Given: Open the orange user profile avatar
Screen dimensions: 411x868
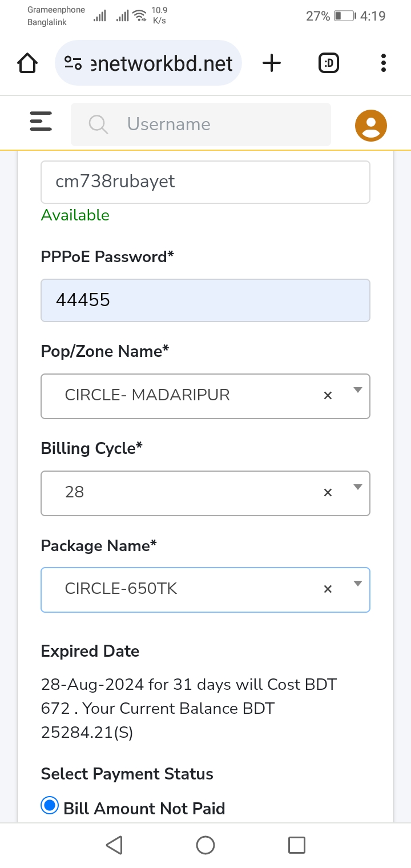Looking at the screenshot, I should point(371,125).
